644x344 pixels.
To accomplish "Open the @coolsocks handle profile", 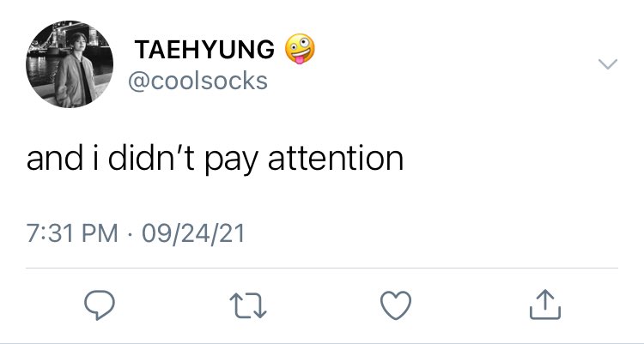I will (198, 81).
